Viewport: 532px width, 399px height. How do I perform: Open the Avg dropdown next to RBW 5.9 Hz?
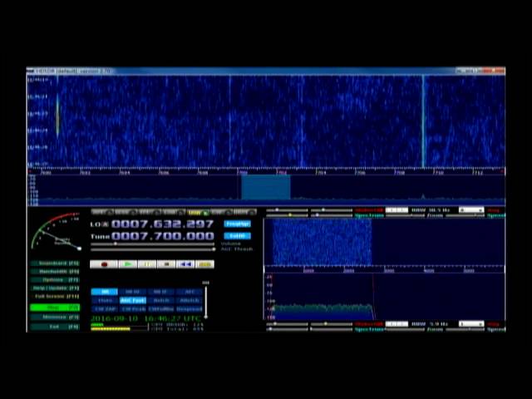point(471,324)
